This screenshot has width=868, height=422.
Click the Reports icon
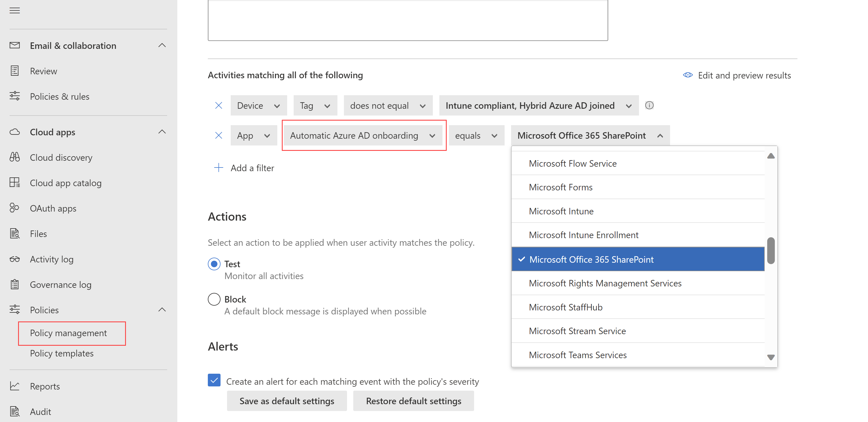pos(15,386)
